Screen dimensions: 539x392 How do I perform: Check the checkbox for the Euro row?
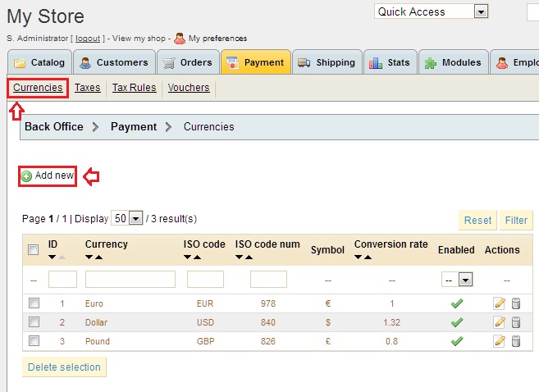pos(34,303)
